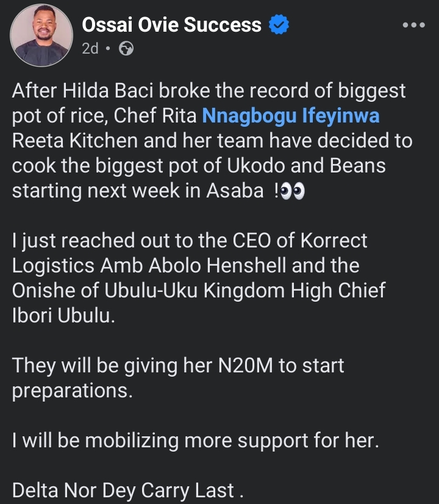Click the mobilizing more support sentence

[195, 441]
